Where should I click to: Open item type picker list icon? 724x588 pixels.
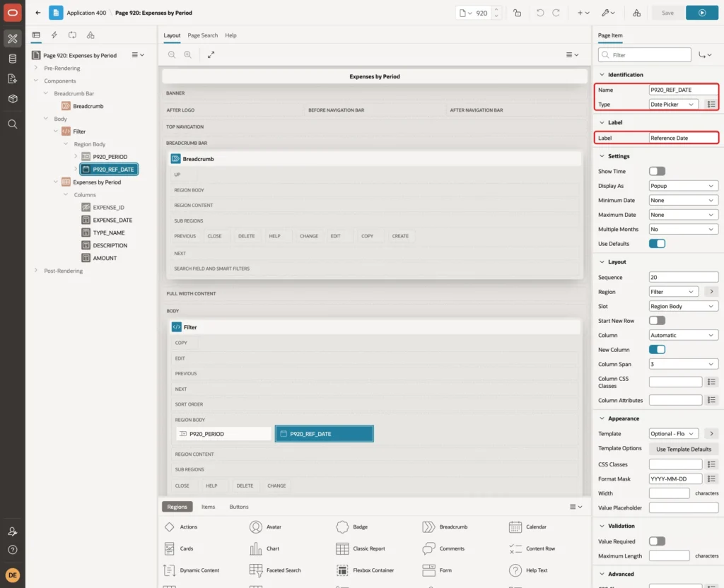click(711, 105)
